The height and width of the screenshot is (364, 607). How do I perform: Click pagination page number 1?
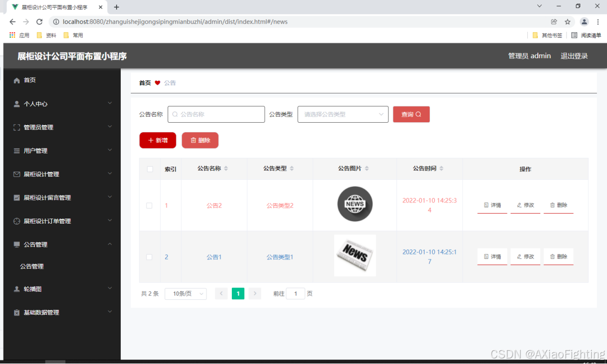[238, 294]
